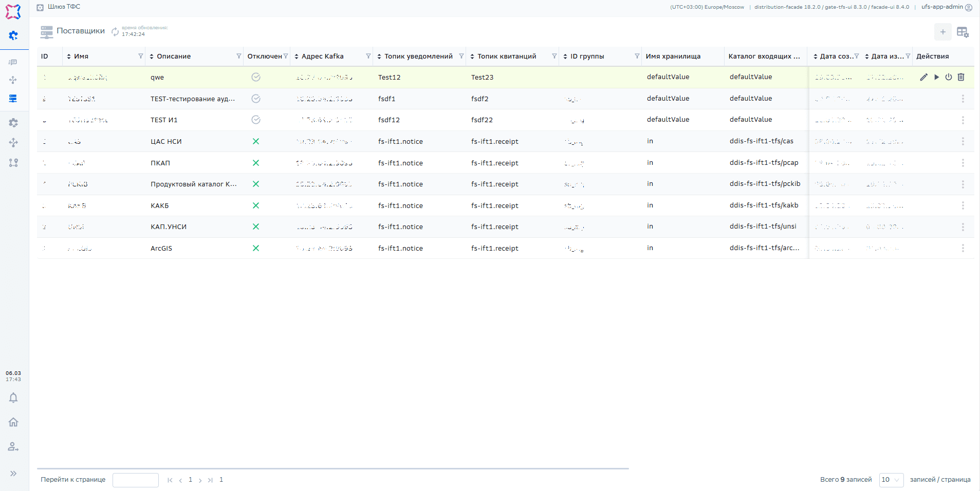Toggle the disabled status circle for the qwe row
The height and width of the screenshot is (491, 980).
click(256, 77)
